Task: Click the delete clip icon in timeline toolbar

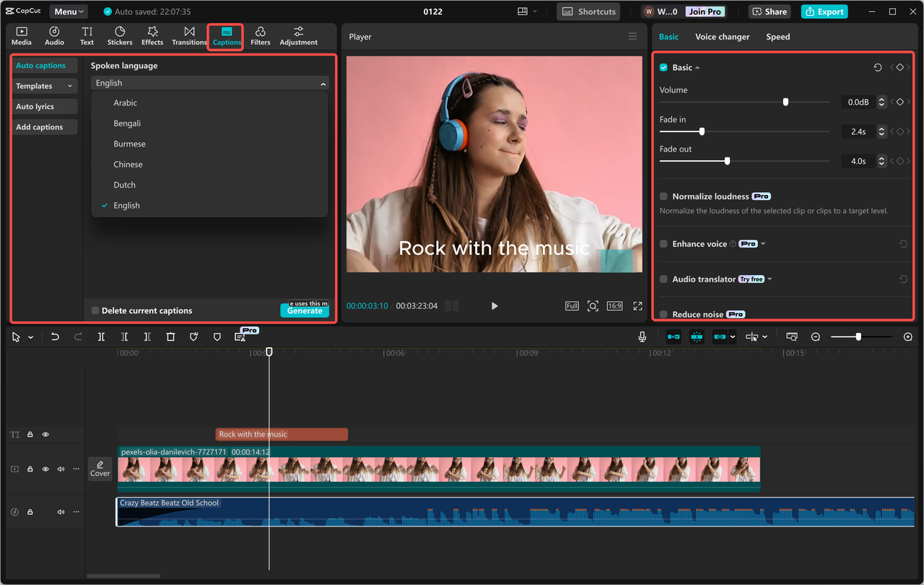Action: (x=170, y=337)
